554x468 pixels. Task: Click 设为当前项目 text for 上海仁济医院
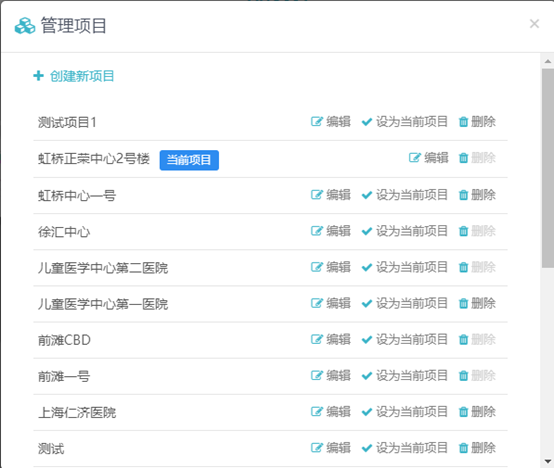(x=412, y=411)
